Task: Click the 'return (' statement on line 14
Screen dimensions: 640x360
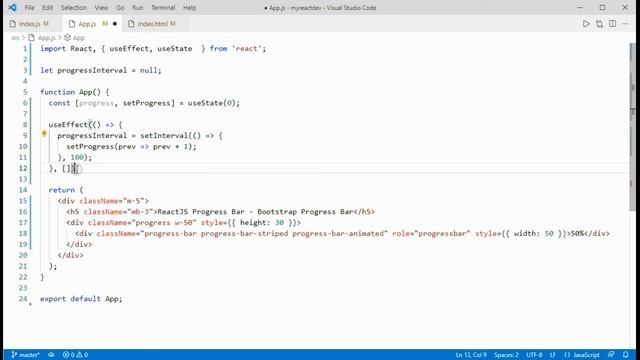Action: pos(66,190)
